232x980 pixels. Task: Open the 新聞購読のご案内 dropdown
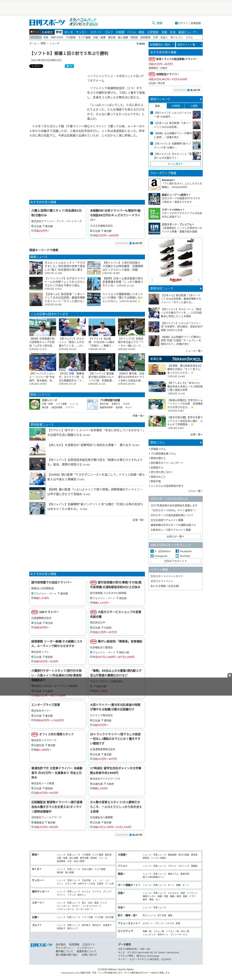[162, 44]
